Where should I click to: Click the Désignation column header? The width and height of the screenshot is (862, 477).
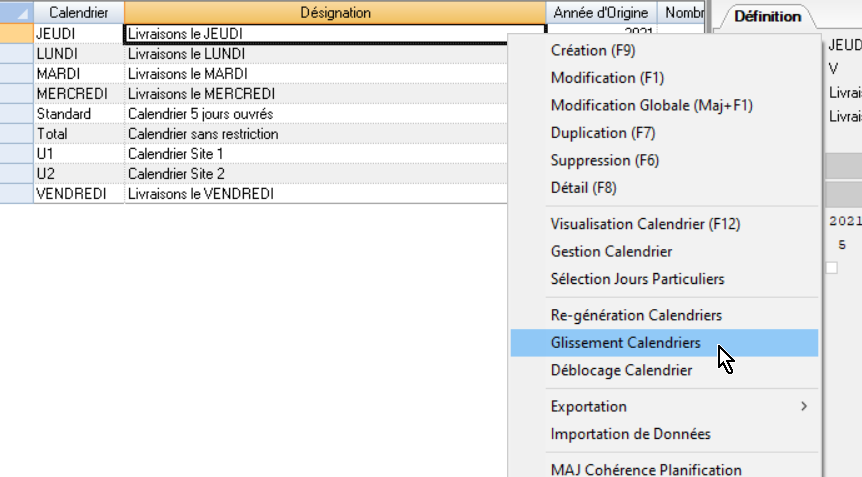(x=335, y=13)
